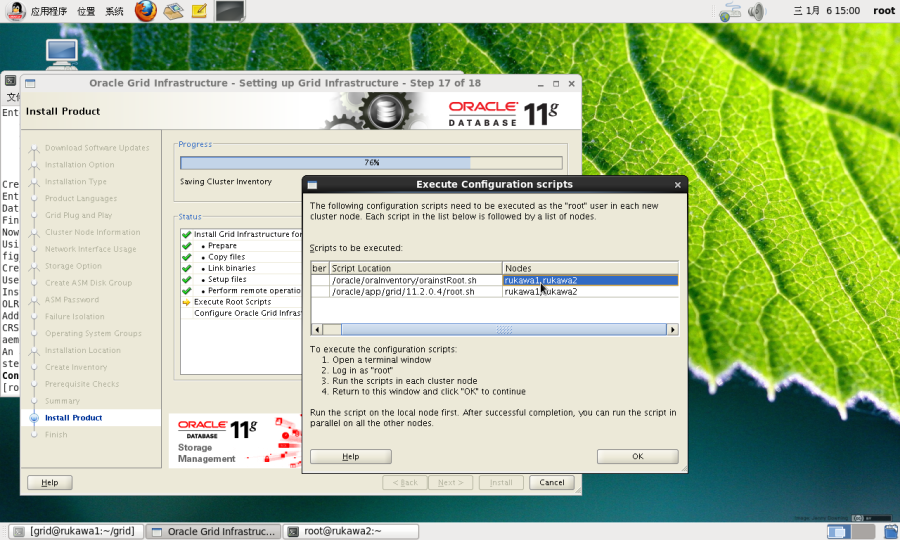
Task: Click the 76% installation progress bar
Action: (371, 162)
